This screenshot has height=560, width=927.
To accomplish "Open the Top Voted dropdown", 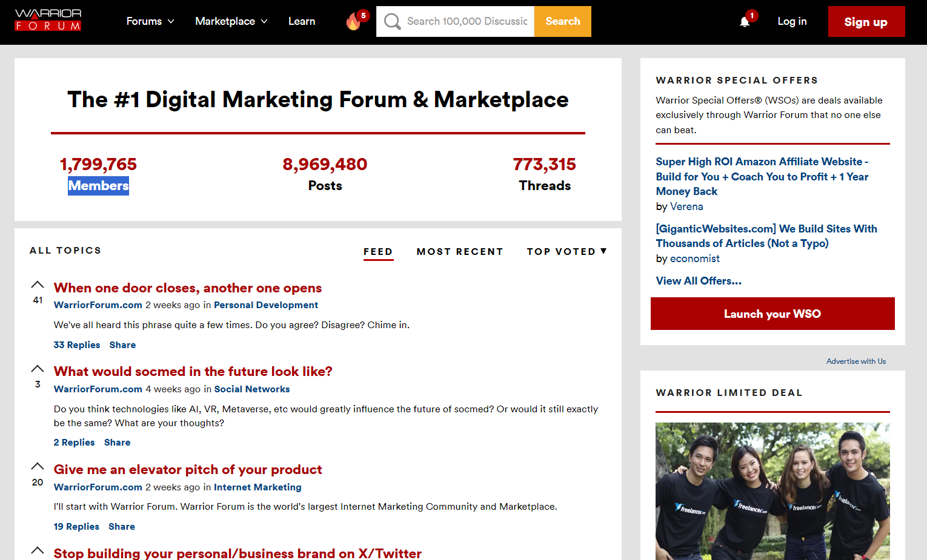I will coord(566,251).
